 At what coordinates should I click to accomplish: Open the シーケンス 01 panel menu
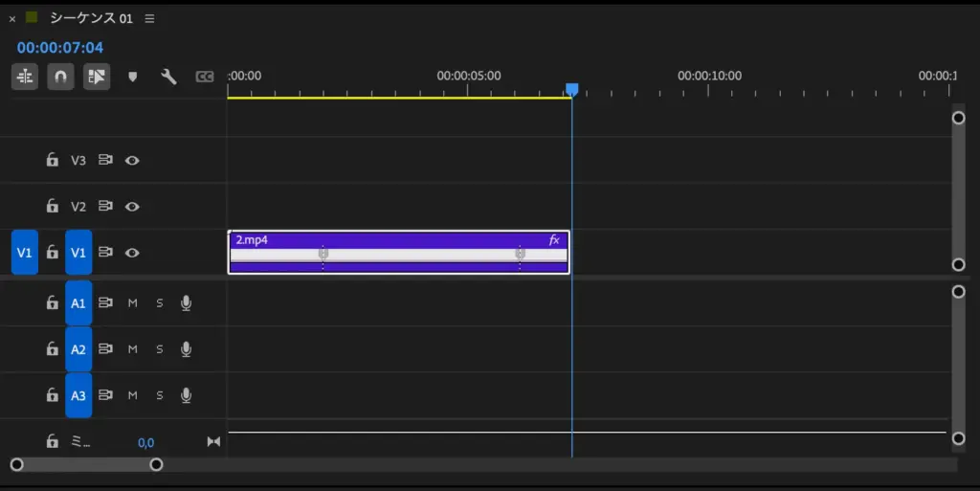pyautogui.click(x=149, y=18)
